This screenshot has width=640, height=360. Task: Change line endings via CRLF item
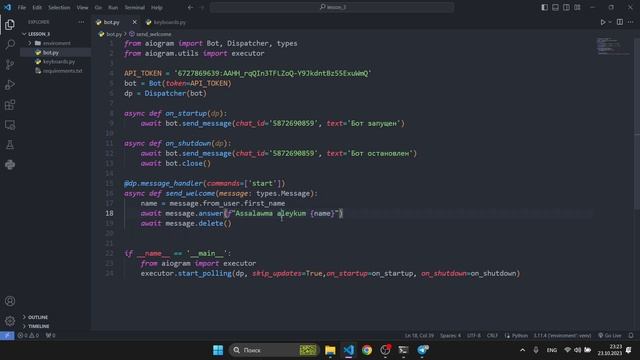click(492, 336)
